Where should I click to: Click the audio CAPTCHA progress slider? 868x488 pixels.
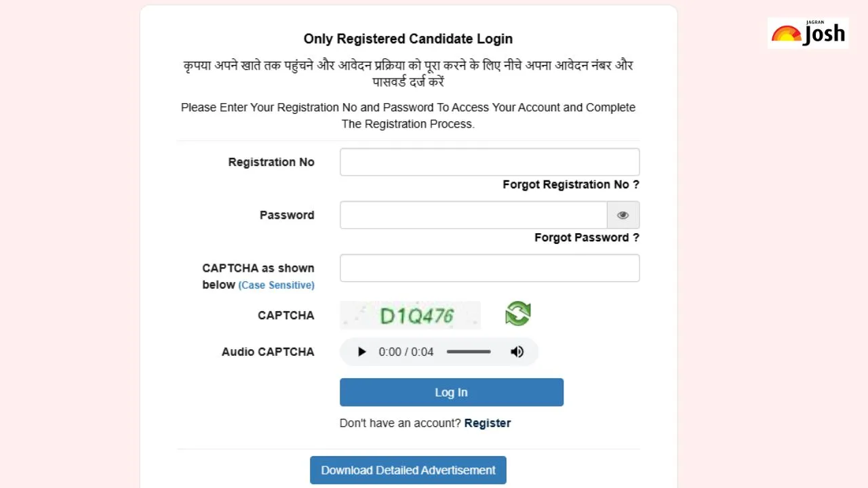tap(469, 352)
